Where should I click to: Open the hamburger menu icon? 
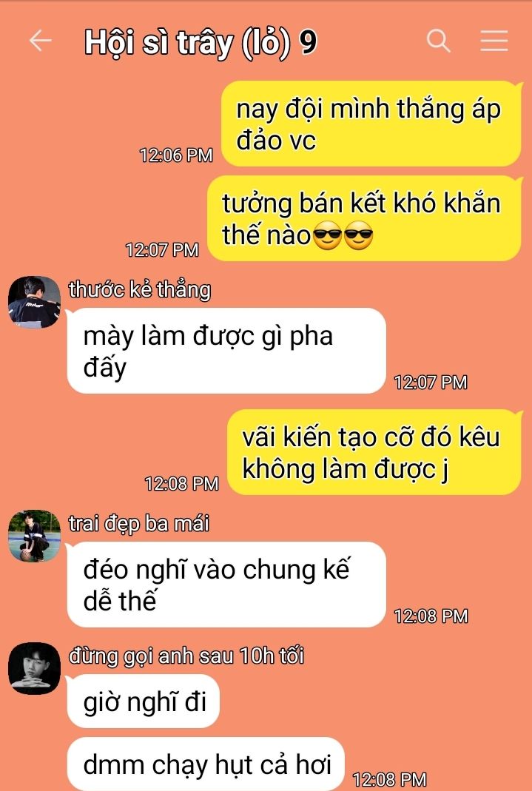tap(494, 41)
